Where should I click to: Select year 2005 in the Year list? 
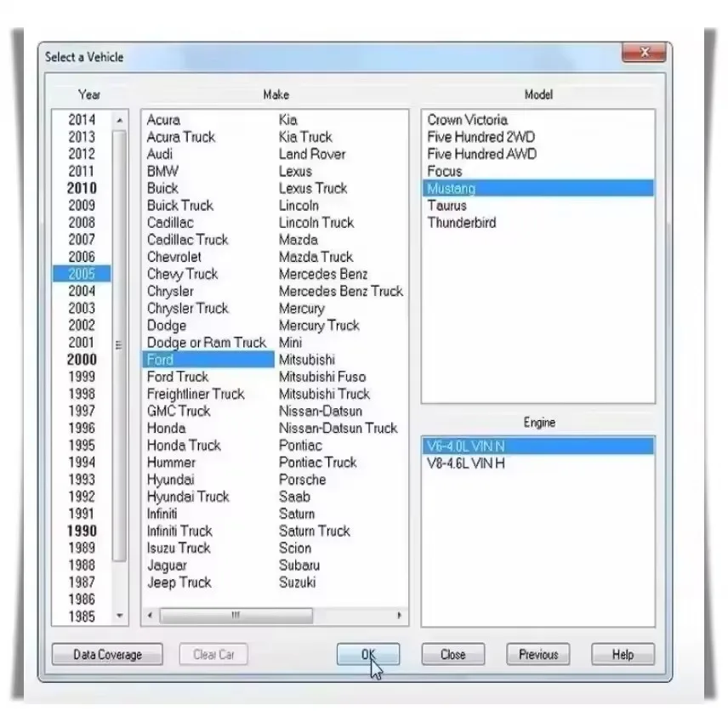[x=81, y=274]
